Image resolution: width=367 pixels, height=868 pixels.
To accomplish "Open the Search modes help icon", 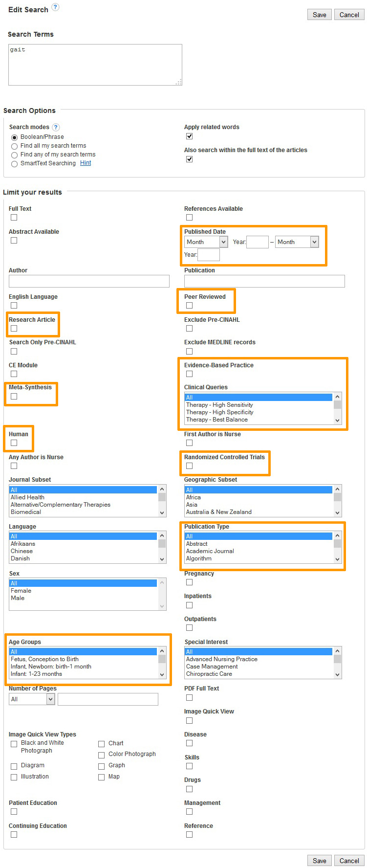I will coord(56,127).
